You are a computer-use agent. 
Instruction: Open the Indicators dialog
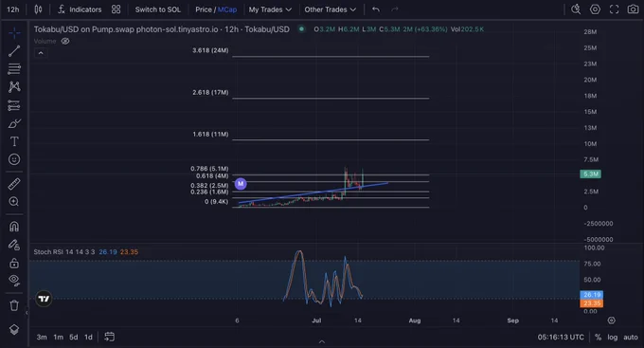(80, 9)
